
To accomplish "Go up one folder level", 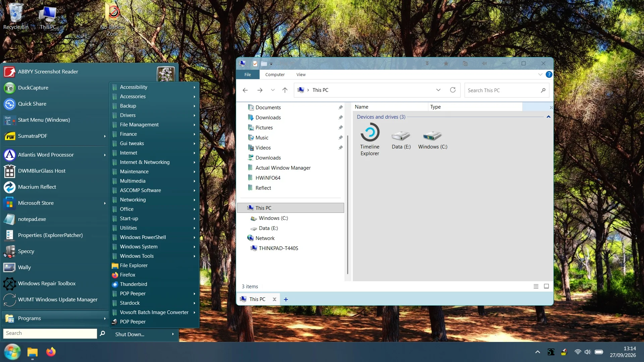I will coord(285,90).
